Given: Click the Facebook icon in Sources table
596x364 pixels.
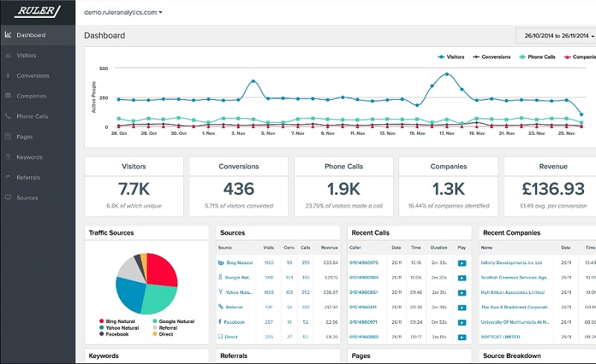Looking at the screenshot, I should (x=220, y=322).
